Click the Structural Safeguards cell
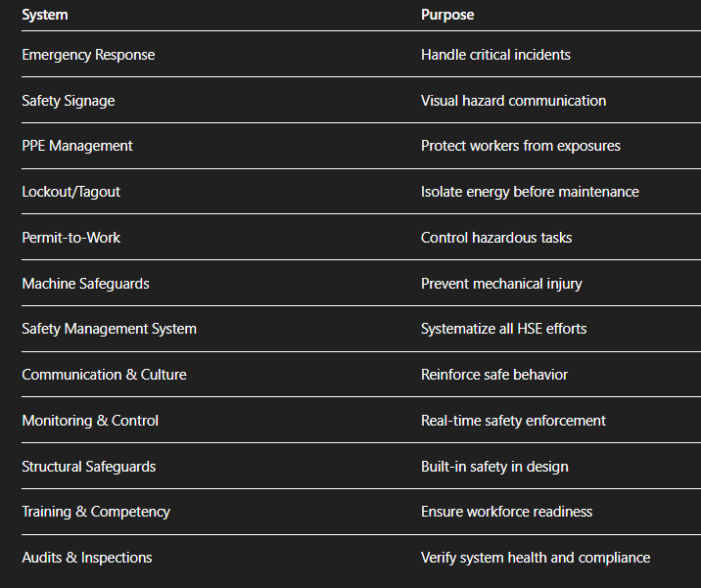Image resolution: width=701 pixels, height=588 pixels. 89,467
